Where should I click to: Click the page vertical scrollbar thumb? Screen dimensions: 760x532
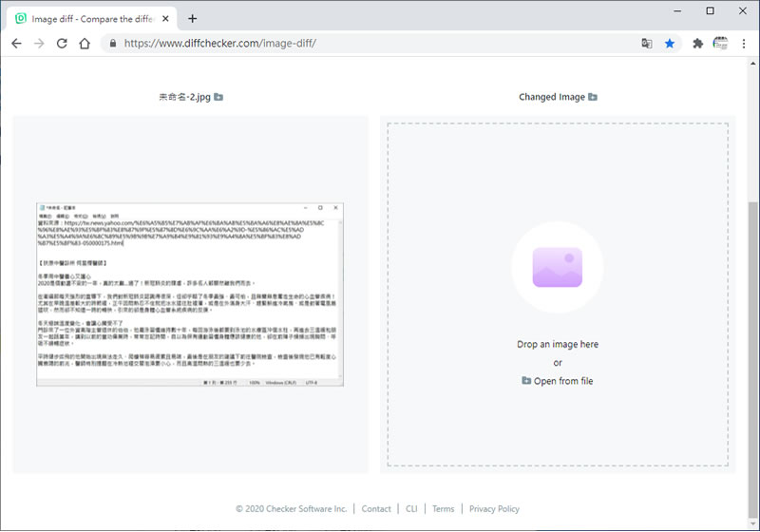752,360
